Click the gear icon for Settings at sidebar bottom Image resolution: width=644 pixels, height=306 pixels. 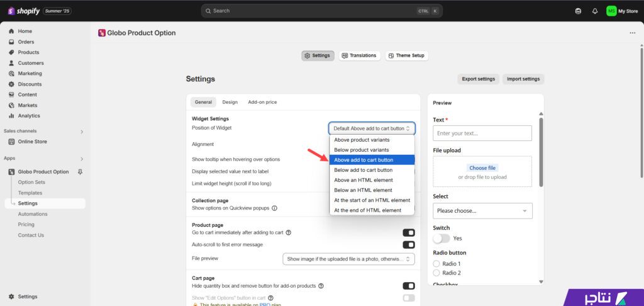tap(11, 297)
